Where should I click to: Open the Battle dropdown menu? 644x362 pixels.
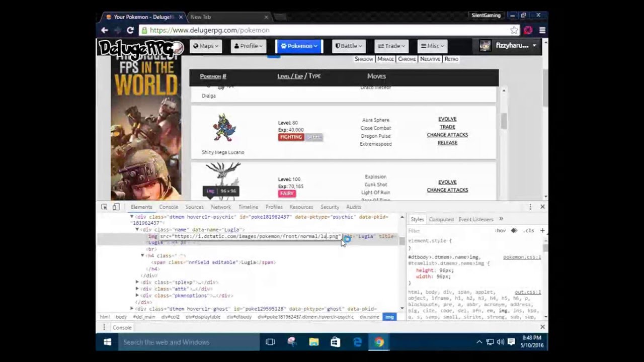click(x=349, y=46)
